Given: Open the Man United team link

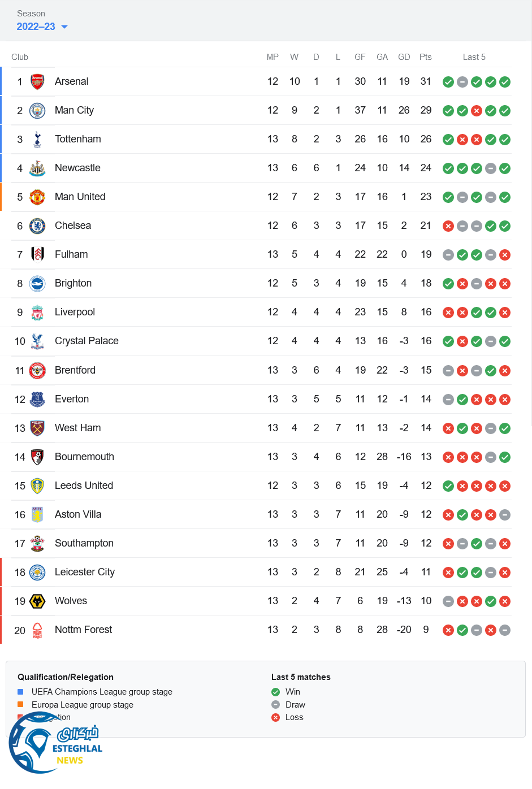Looking at the screenshot, I should (80, 197).
